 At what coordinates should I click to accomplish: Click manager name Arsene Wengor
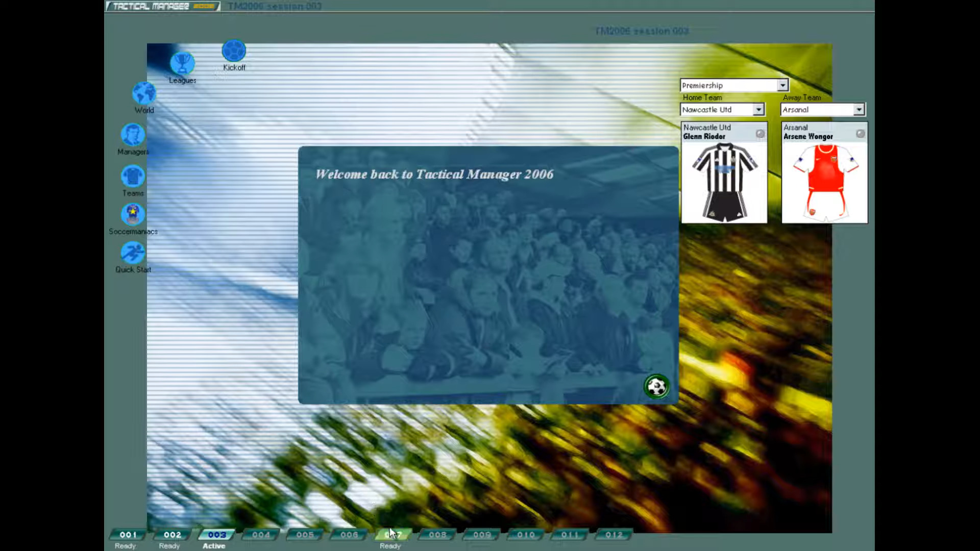coord(808,137)
